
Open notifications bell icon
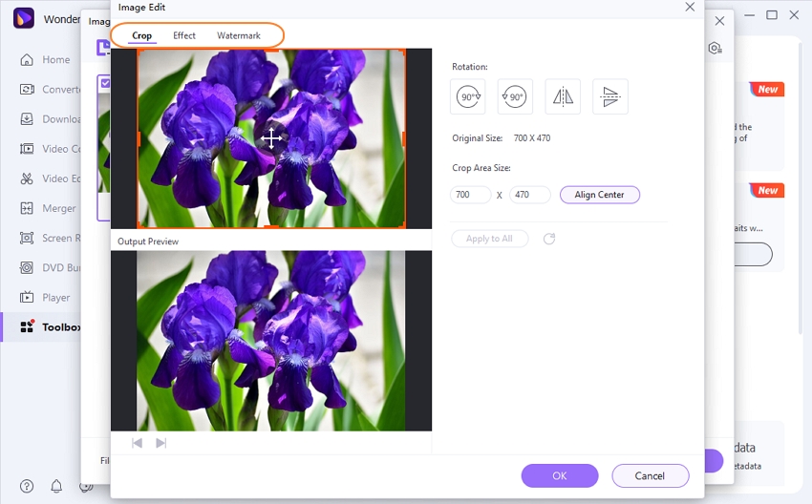click(56, 486)
